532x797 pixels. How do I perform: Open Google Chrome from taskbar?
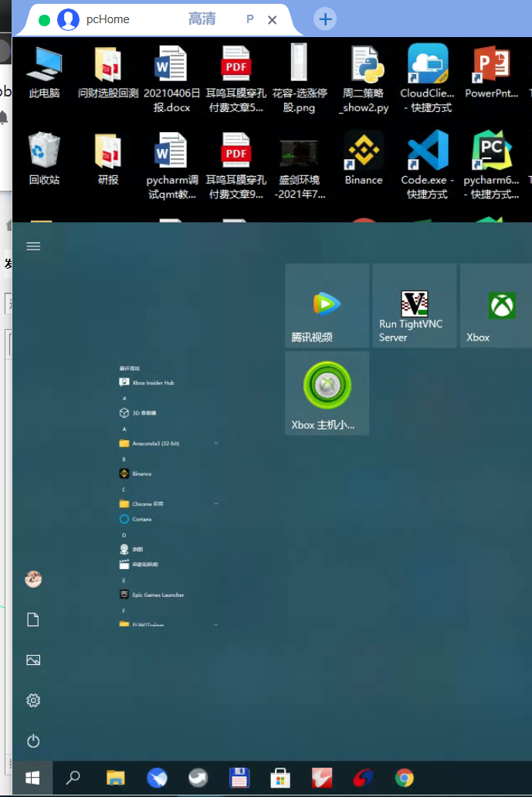pos(405,778)
